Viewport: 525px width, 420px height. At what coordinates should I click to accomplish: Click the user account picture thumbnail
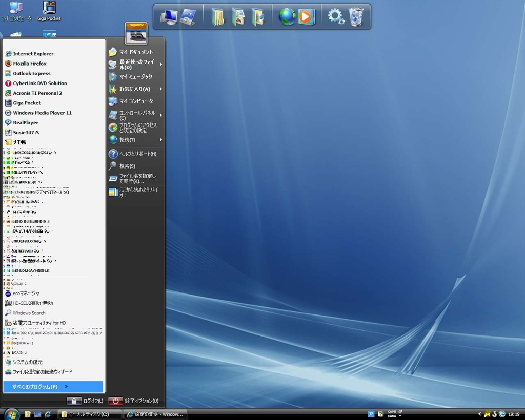136,33
